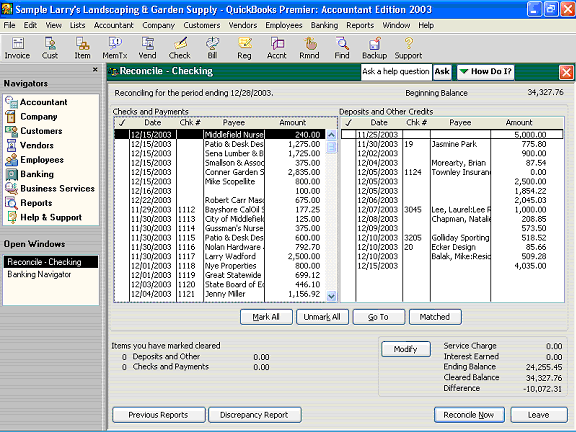Open the Customers navigator
The width and height of the screenshot is (576, 432).
(x=34, y=131)
